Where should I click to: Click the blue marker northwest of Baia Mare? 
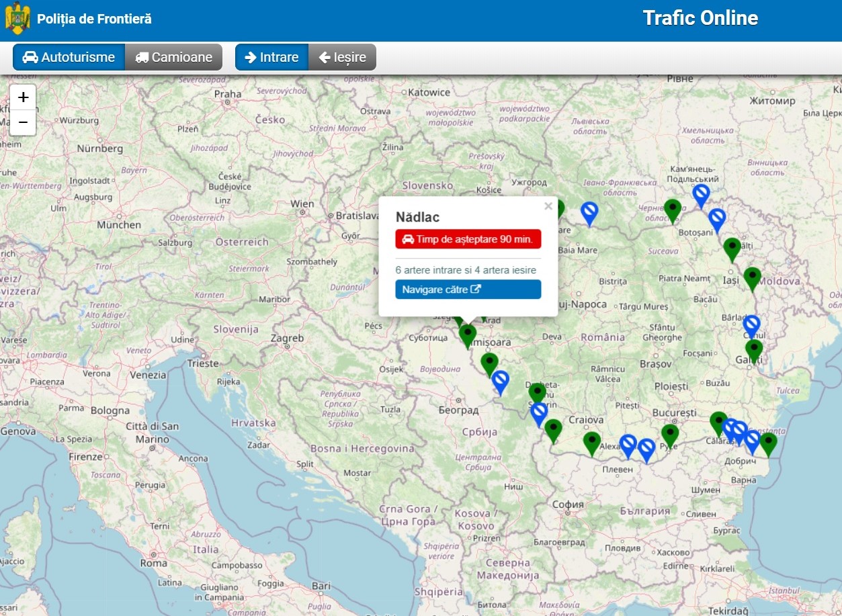589,212
